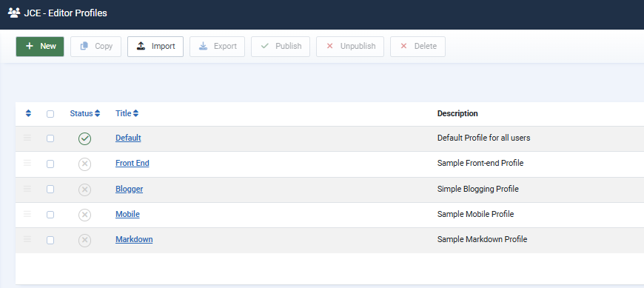The width and height of the screenshot is (644, 288).
Task: Click the Unpublish toolbar button
Action: point(350,47)
